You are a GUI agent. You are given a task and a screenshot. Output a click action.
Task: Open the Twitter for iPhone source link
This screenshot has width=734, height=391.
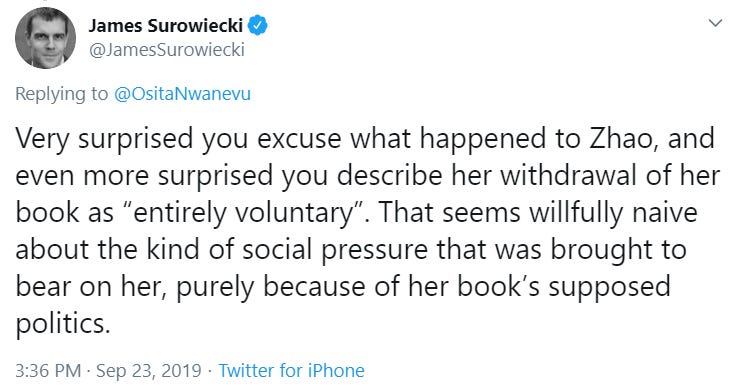tap(291, 370)
